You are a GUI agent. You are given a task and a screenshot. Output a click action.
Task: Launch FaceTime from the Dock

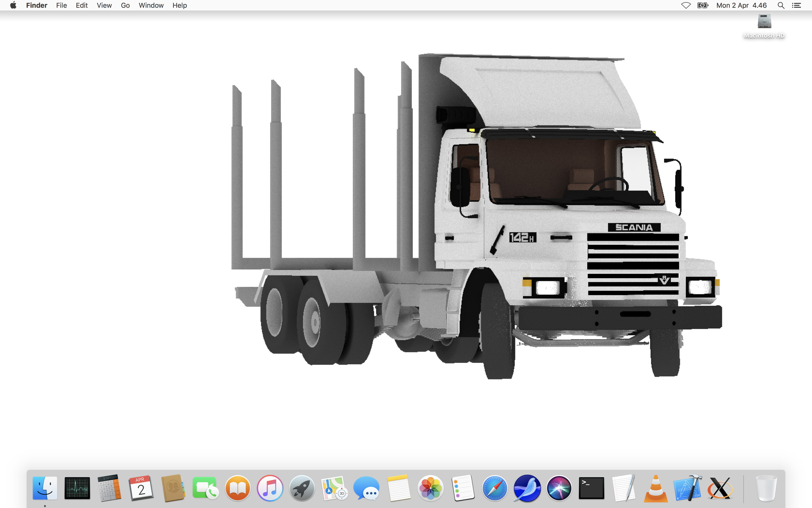(205, 488)
